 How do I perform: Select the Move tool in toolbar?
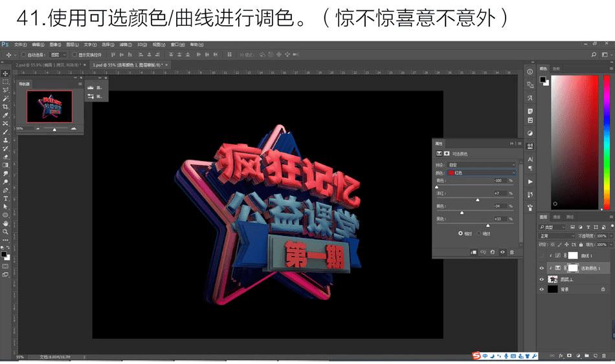pyautogui.click(x=5, y=73)
